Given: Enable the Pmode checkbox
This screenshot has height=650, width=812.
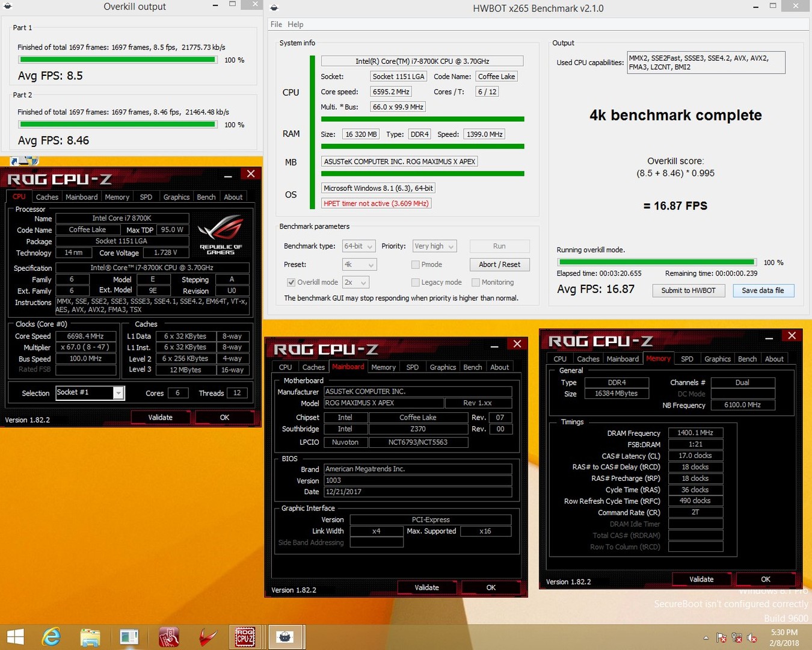Looking at the screenshot, I should pyautogui.click(x=415, y=264).
